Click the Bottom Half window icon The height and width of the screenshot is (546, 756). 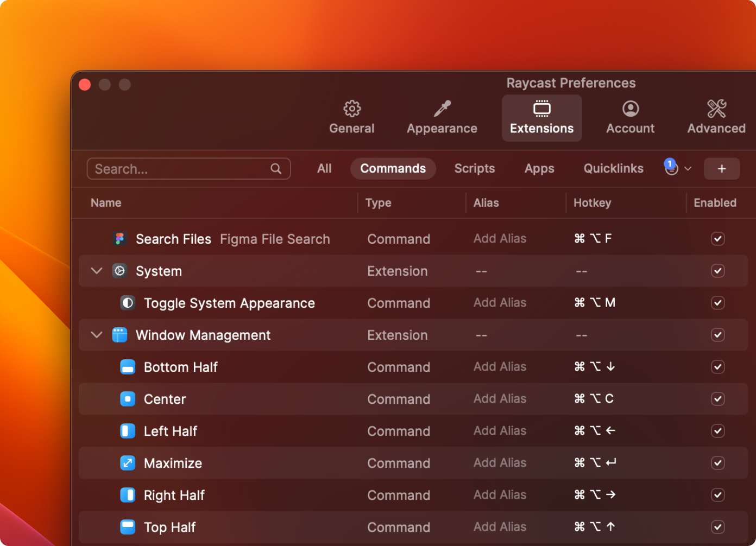point(128,367)
